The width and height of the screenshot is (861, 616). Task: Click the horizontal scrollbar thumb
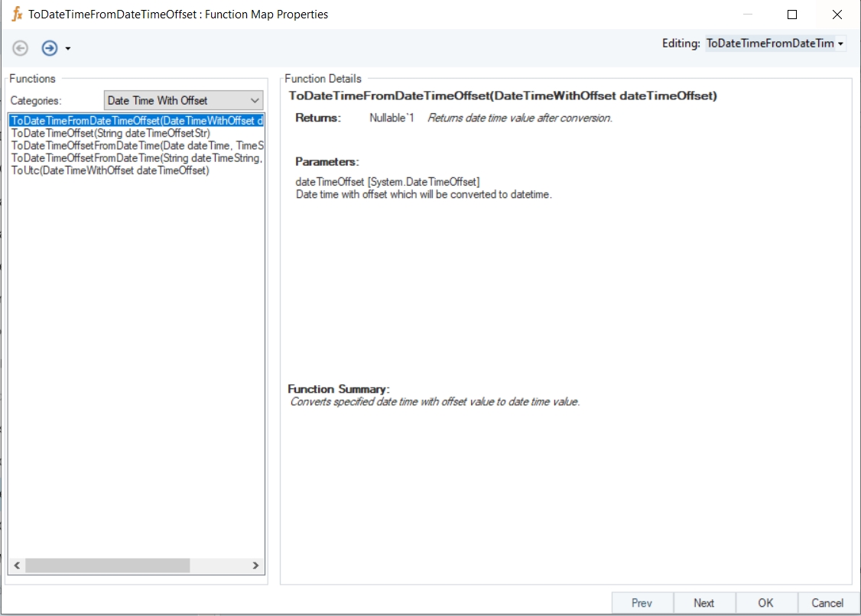[107, 566]
